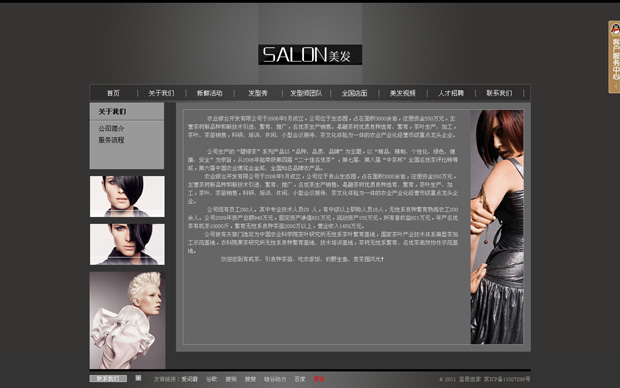This screenshot has width=620, height=388.
Task: Navigate to 全国店面
Action: [354, 93]
